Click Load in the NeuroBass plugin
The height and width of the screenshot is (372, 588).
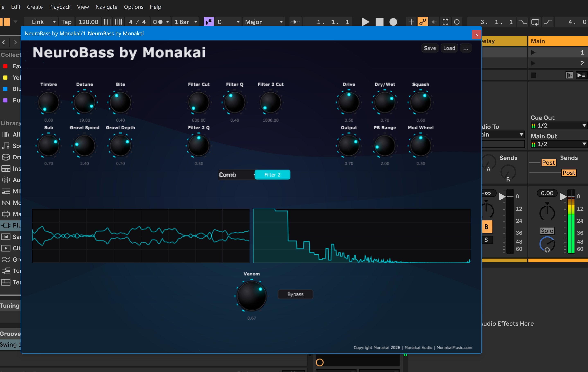449,48
